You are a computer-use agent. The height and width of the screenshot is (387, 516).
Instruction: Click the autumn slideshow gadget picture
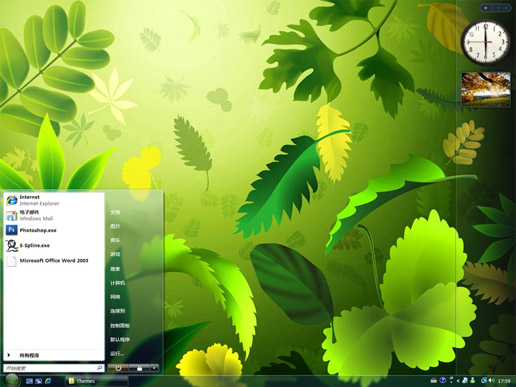pyautogui.click(x=486, y=89)
